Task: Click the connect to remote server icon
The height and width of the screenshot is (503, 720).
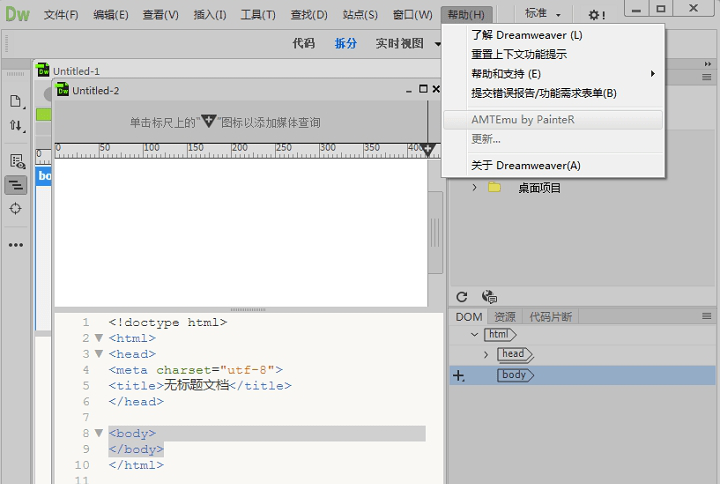Action: pyautogui.click(x=489, y=297)
